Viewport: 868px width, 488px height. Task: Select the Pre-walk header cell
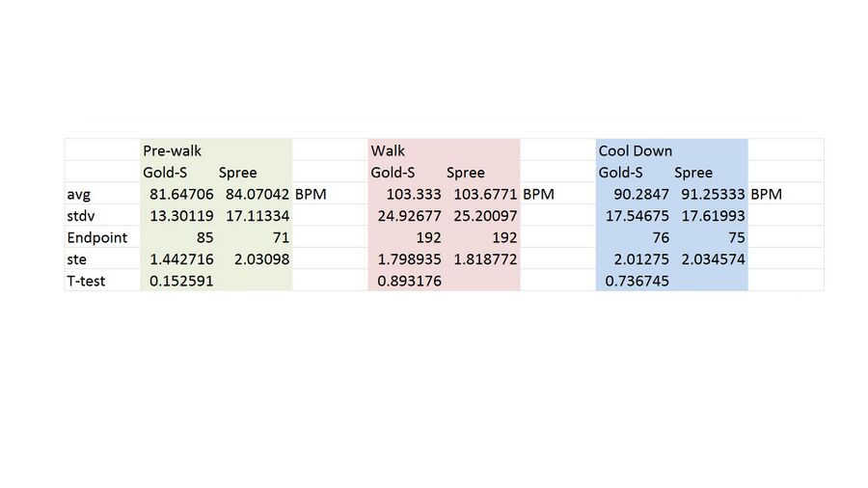coord(173,151)
